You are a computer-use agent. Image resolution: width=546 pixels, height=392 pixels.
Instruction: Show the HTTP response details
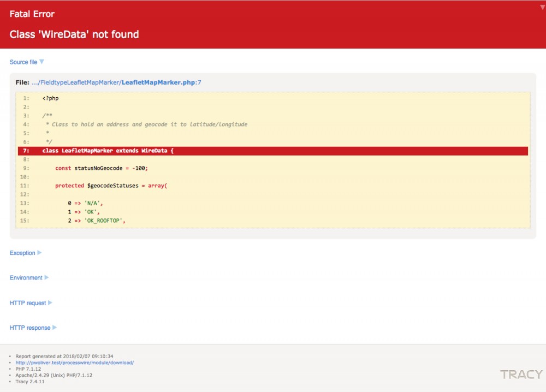click(30, 328)
